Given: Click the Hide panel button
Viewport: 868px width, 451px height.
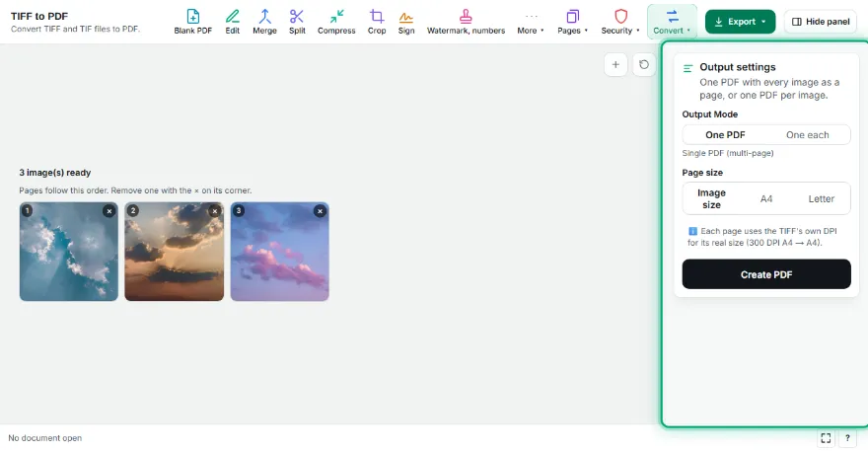Looking at the screenshot, I should (821, 22).
